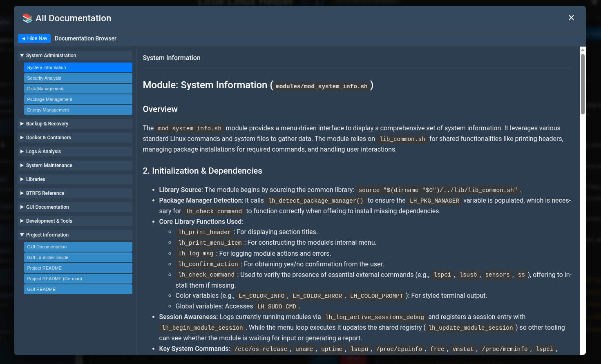Expand the Development & Tools section
Image resolution: width=601 pixels, height=364 pixels.
pos(75,221)
